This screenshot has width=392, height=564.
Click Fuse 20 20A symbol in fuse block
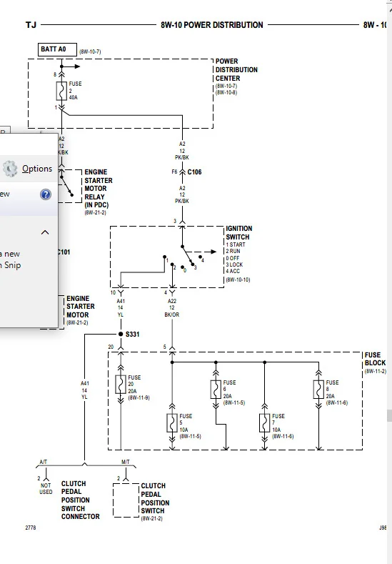[x=121, y=385]
